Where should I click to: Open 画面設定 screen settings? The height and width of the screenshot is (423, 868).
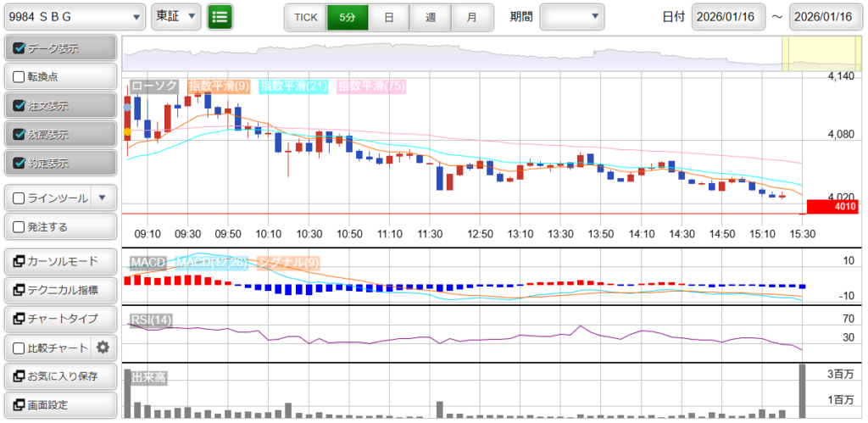59,404
